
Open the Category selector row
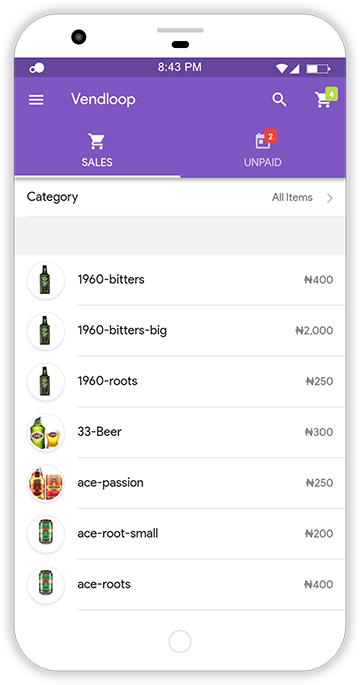point(180,197)
